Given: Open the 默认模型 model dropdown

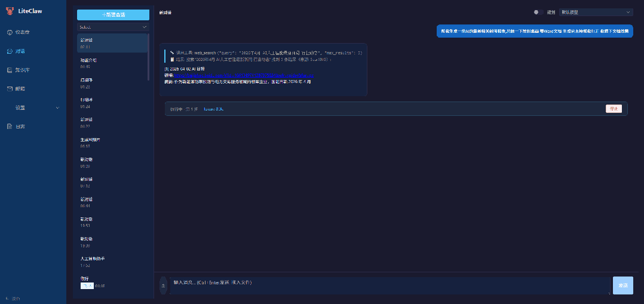Looking at the screenshot, I should coord(595,12).
